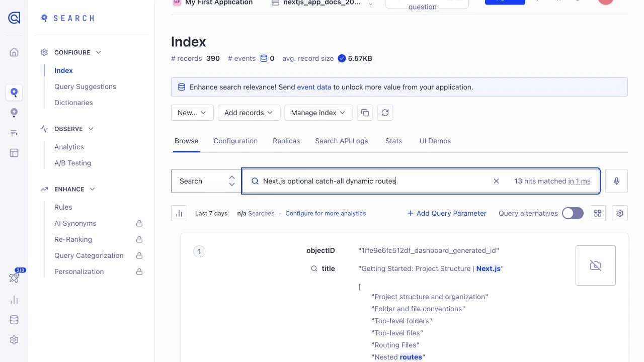Open the rocket onboarding icon showing 2/3
Image resolution: width=644 pixels, height=362 pixels.
tap(14, 277)
